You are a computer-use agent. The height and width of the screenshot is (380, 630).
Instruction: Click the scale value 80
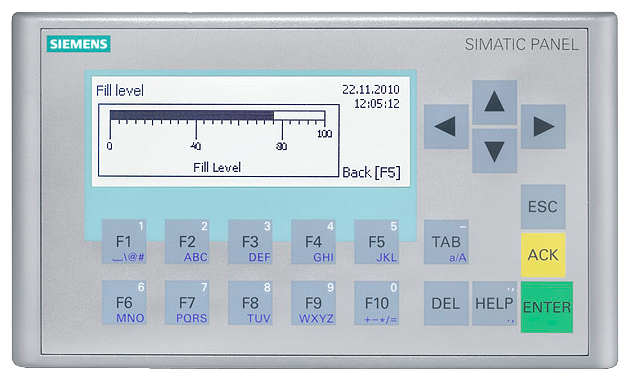(282, 146)
